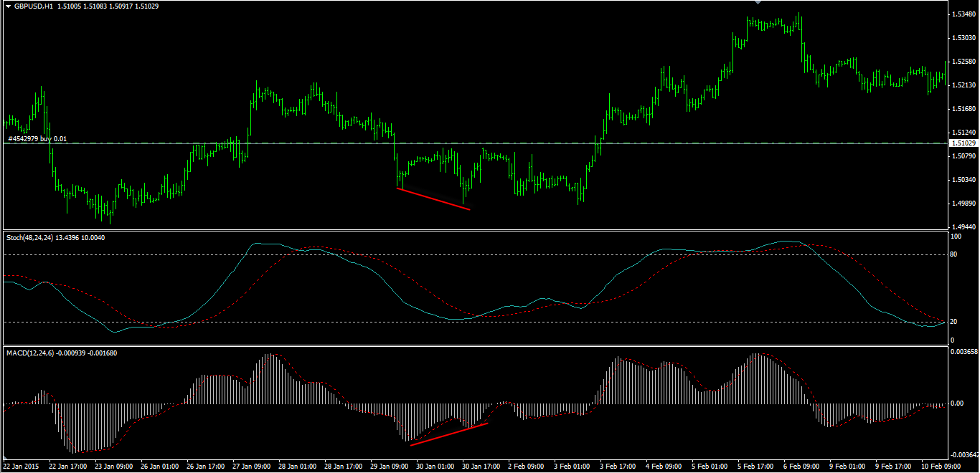Viewport: 980px width, 473px height.
Task: Click the 22 Jan 2015 date label
Action: pyautogui.click(x=22, y=466)
